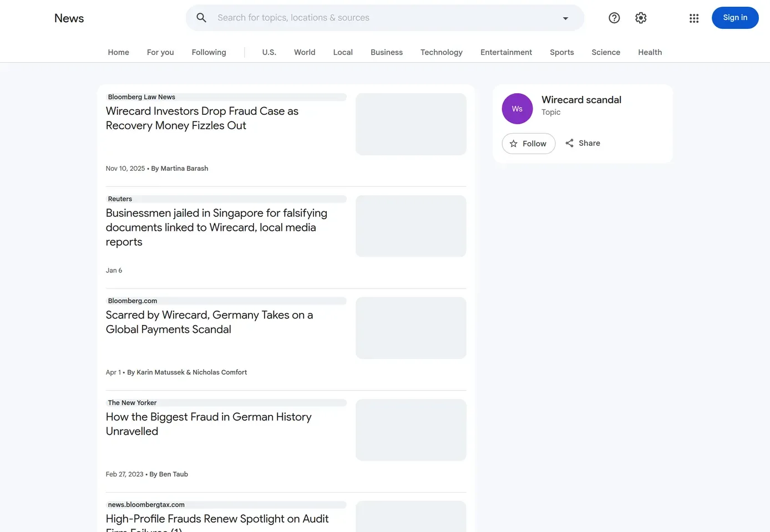
Task: Open High-Profile Frauds Renew Spotlight article
Action: 217,523
